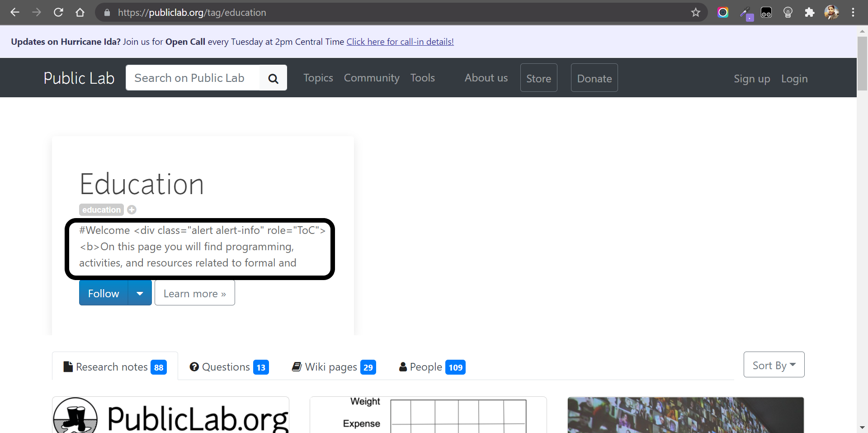
Task: Go to homepage via the home icon
Action: pyautogui.click(x=80, y=12)
